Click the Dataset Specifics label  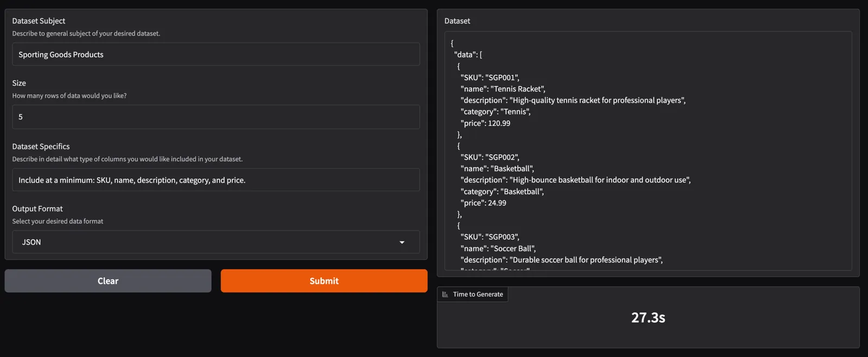point(41,146)
